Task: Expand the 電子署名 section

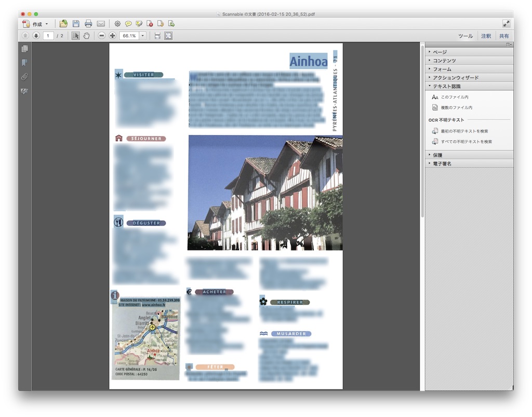Action: click(x=442, y=163)
